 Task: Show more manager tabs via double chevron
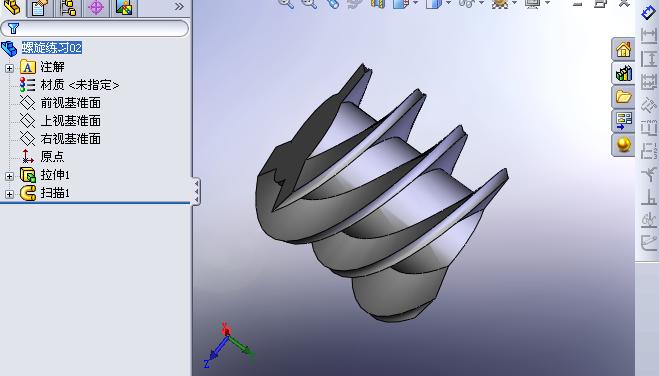179,6
